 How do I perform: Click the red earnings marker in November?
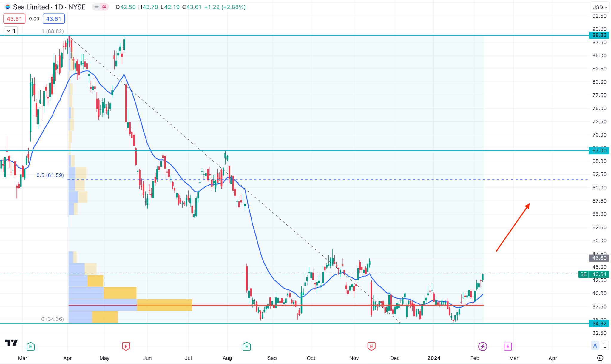(x=371, y=346)
